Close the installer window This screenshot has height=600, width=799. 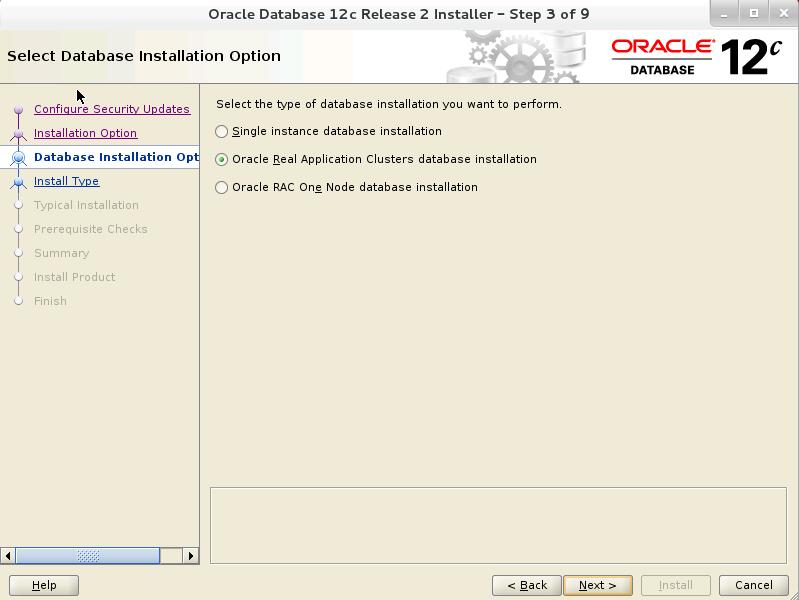(784, 14)
